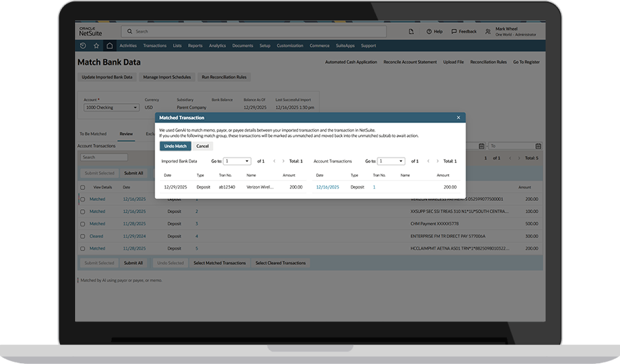Open the 12/16/2025 date link in dialog
The height and width of the screenshot is (364, 620).
pos(327,187)
